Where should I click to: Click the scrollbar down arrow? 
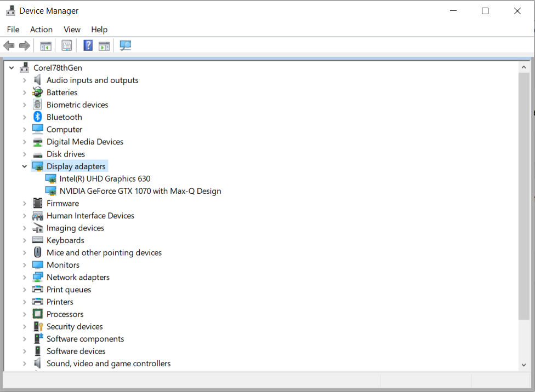click(x=523, y=365)
